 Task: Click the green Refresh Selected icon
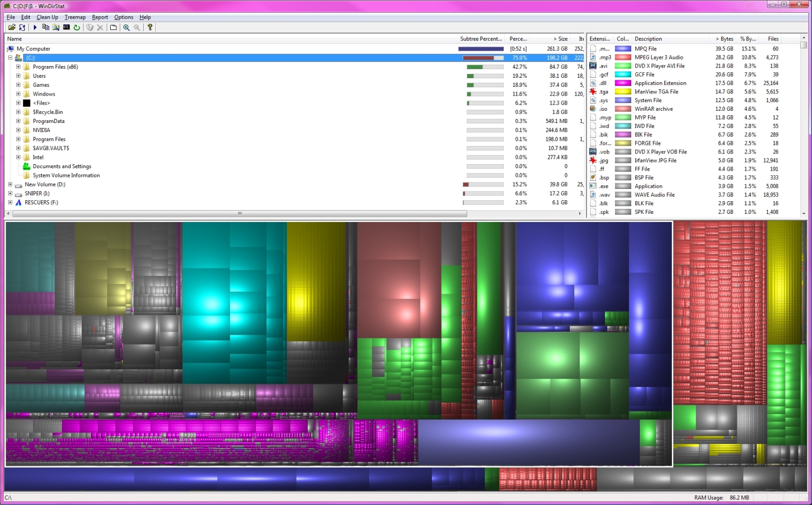tap(77, 27)
